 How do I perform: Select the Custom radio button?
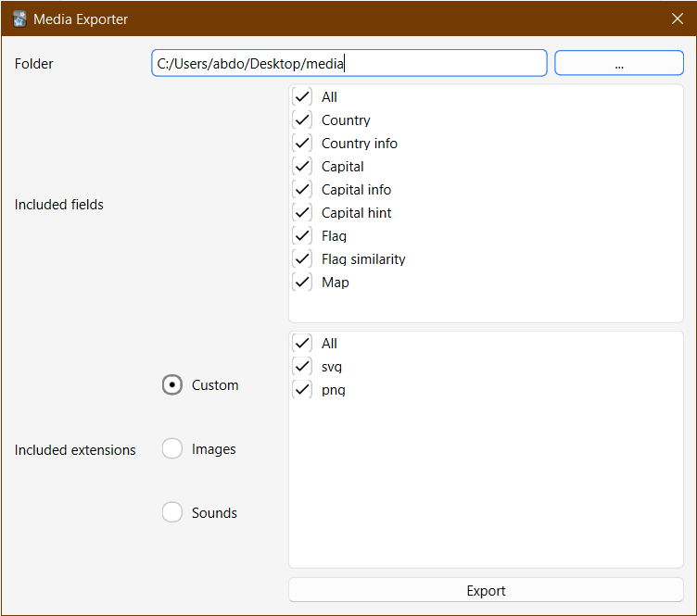pyautogui.click(x=172, y=384)
